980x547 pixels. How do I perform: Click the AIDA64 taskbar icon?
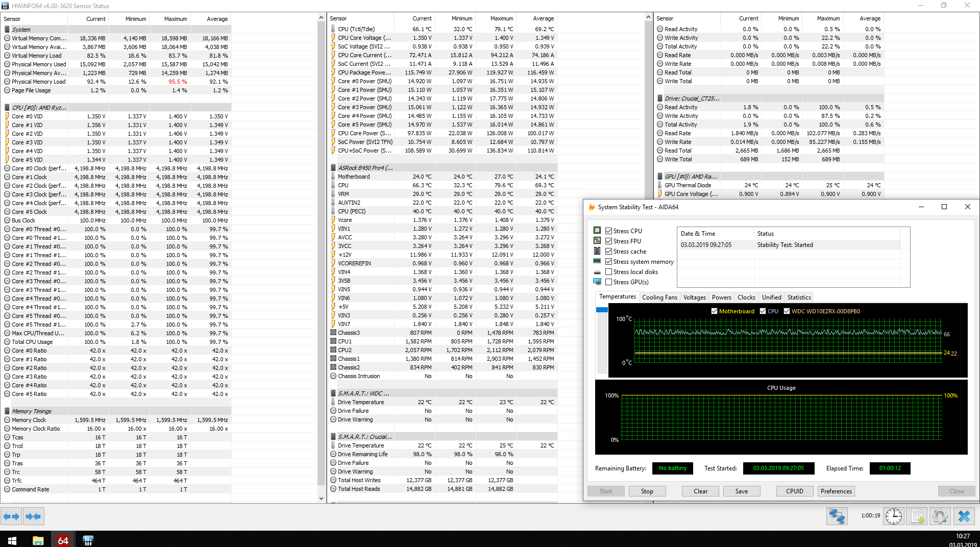pyautogui.click(x=63, y=540)
